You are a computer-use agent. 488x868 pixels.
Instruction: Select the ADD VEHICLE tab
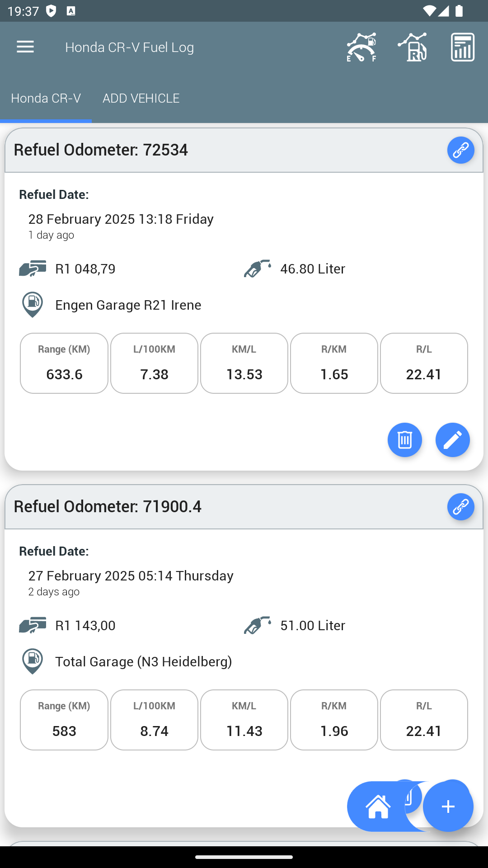(x=141, y=98)
